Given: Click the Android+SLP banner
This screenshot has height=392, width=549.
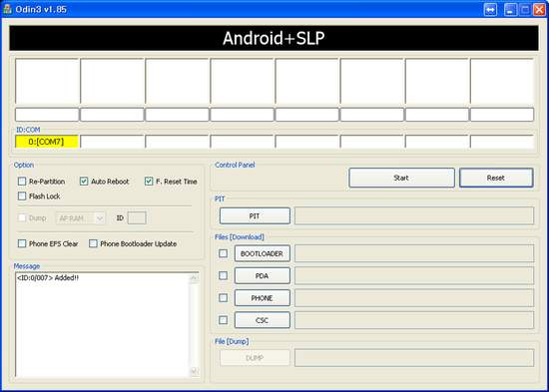Looking at the screenshot, I should click(274, 38).
